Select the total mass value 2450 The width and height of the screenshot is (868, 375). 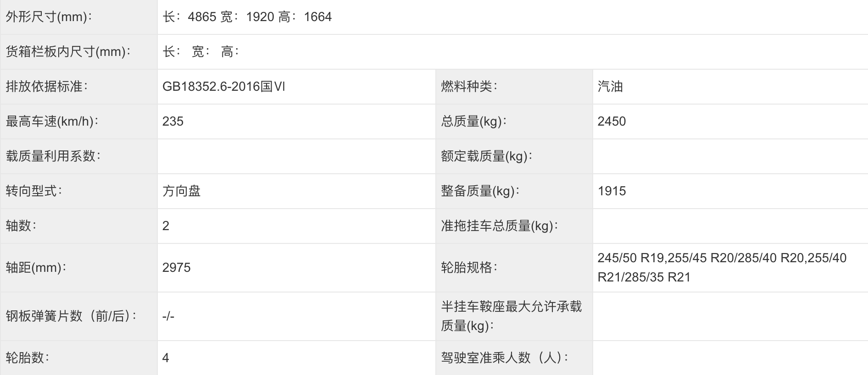612,121
